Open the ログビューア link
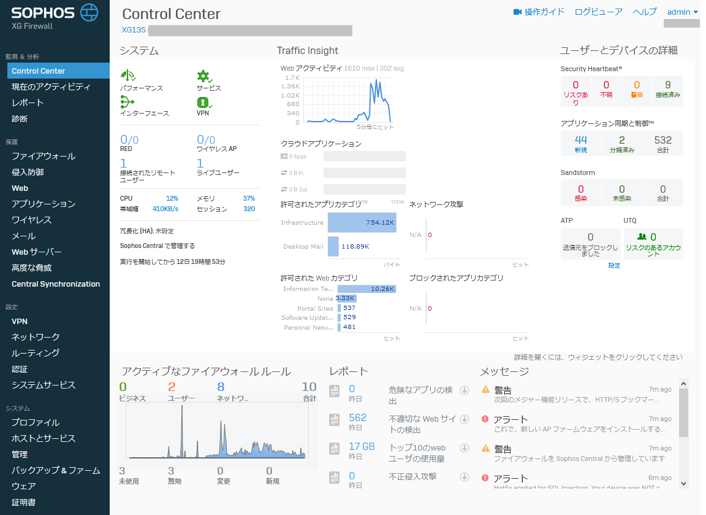Image resolution: width=706 pixels, height=515 pixels. click(598, 13)
